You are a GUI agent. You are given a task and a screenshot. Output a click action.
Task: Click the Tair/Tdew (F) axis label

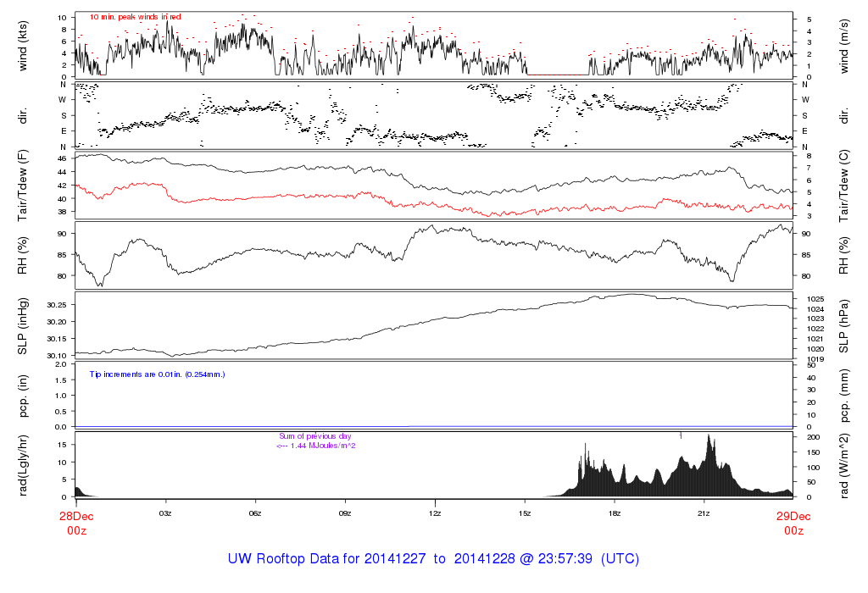[x=24, y=186]
